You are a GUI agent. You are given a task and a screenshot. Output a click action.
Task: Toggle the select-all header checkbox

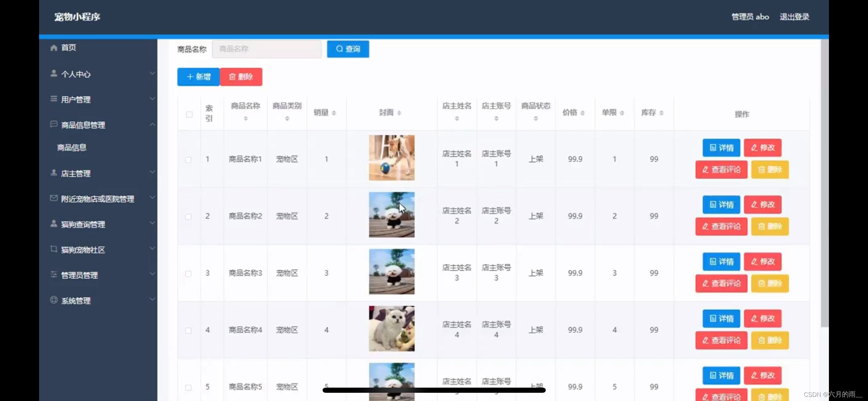pyautogui.click(x=189, y=114)
